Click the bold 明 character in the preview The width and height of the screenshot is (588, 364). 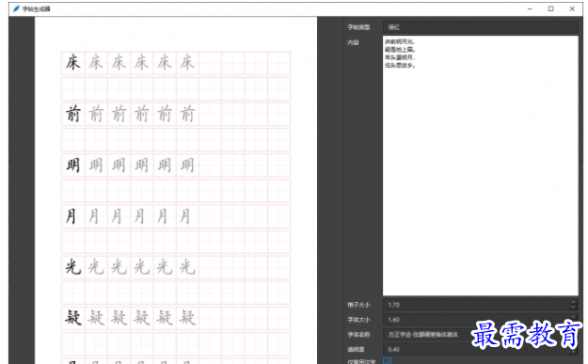point(73,165)
